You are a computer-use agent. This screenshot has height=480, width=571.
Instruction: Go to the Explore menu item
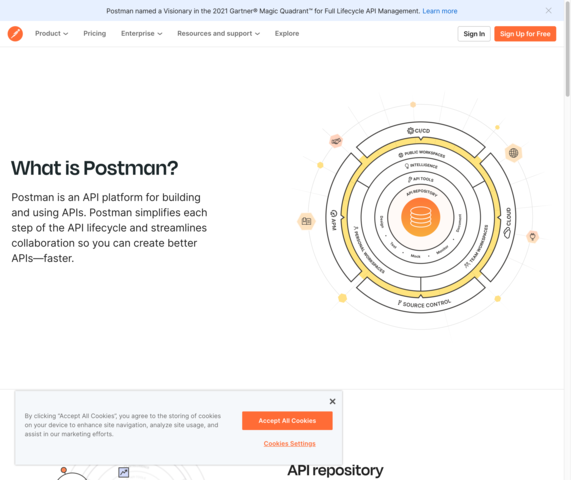287,34
